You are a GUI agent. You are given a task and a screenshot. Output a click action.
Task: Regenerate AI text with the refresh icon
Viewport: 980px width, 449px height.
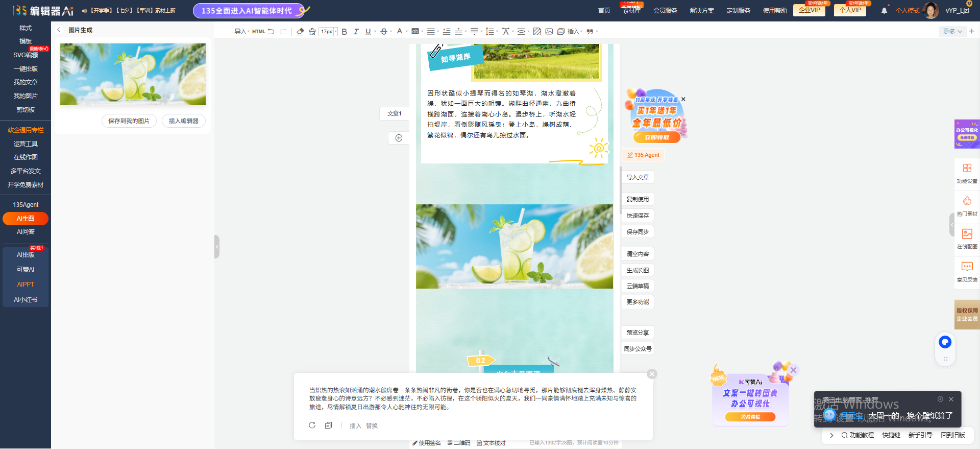[312, 426]
